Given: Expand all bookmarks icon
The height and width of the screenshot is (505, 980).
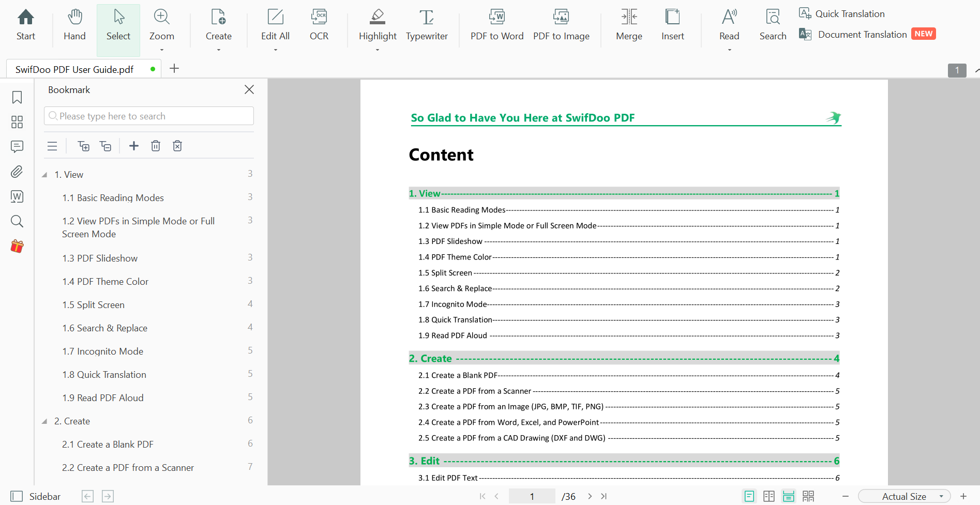Looking at the screenshot, I should tap(83, 146).
